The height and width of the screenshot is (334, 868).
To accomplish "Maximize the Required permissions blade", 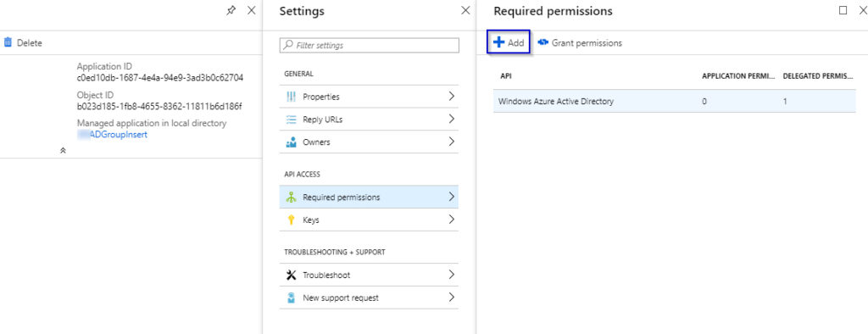I will [843, 10].
